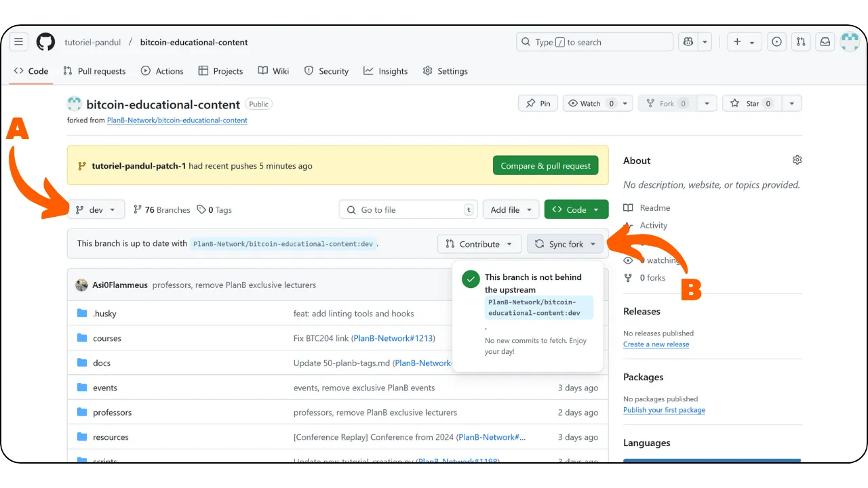Expand star lists dropdown arrow
Screen dimensions: 868x488
click(x=792, y=104)
